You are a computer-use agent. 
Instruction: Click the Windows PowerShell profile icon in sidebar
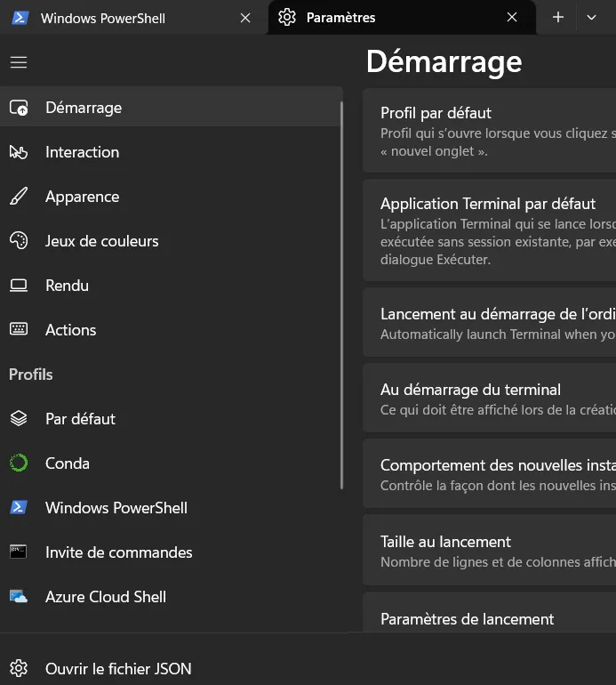[19, 507]
